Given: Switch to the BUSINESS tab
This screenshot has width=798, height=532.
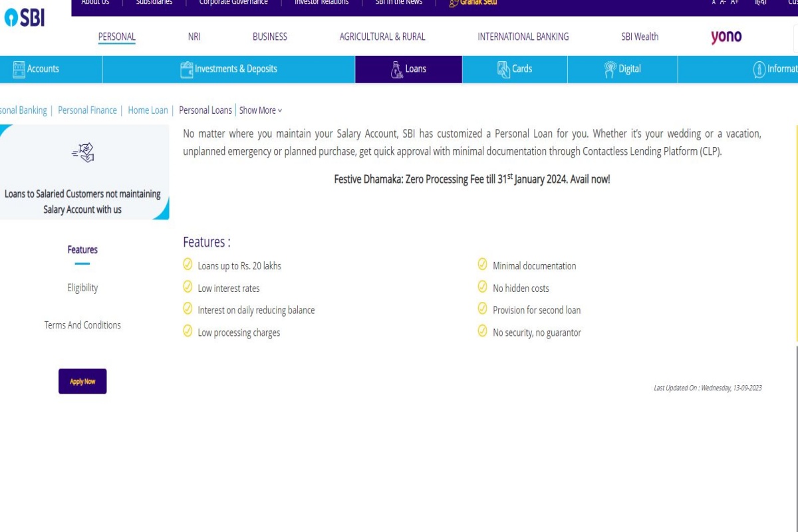Looking at the screenshot, I should (x=270, y=37).
